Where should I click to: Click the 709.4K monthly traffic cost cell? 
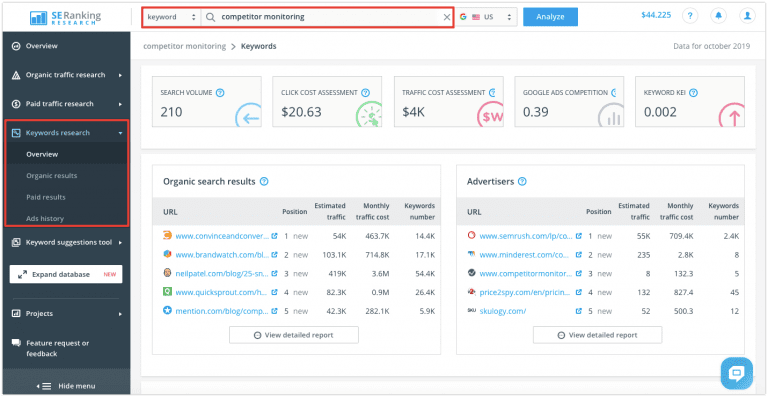pyautogui.click(x=681, y=236)
